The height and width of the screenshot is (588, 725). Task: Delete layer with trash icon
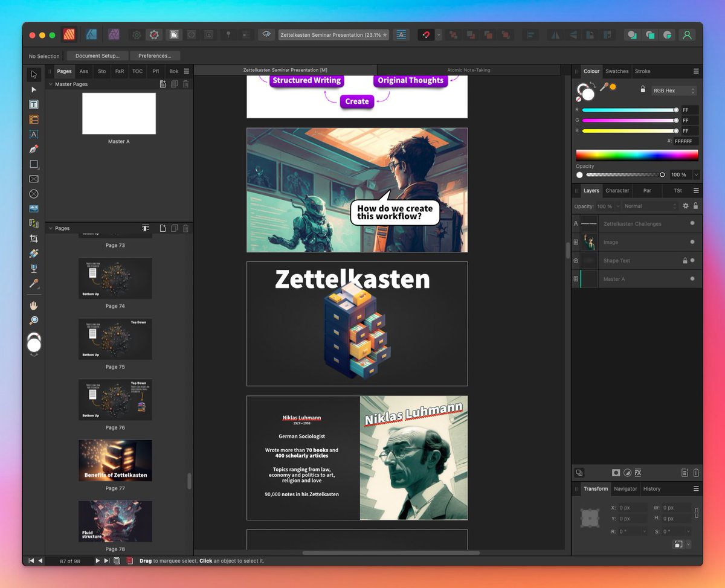click(x=696, y=473)
